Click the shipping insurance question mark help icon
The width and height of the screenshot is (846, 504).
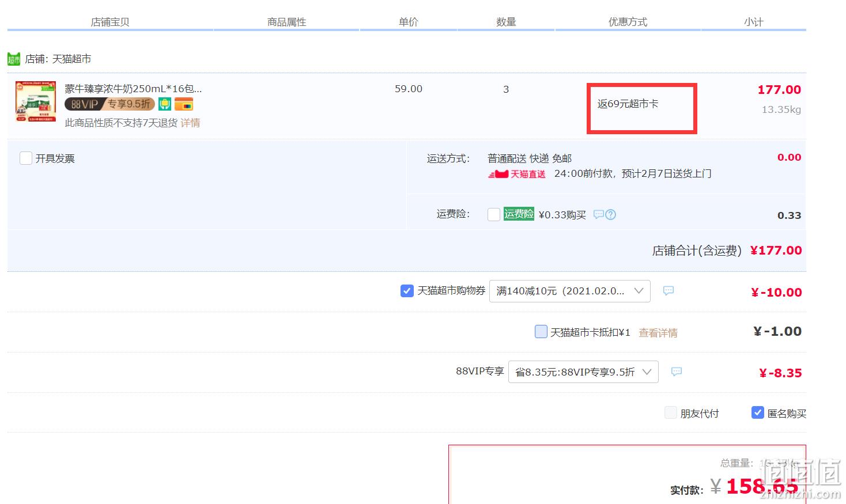pos(611,214)
